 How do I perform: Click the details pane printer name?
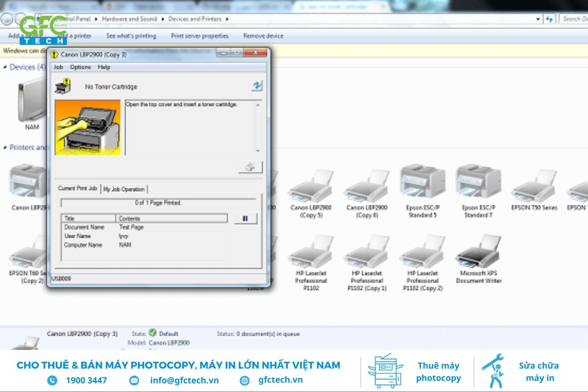(x=82, y=334)
